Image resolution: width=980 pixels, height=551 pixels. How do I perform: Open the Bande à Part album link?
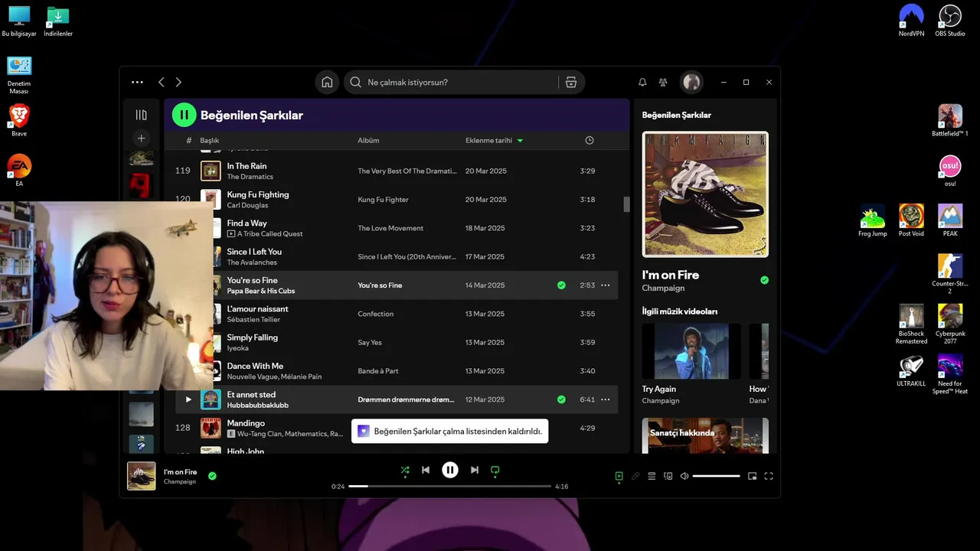click(378, 371)
